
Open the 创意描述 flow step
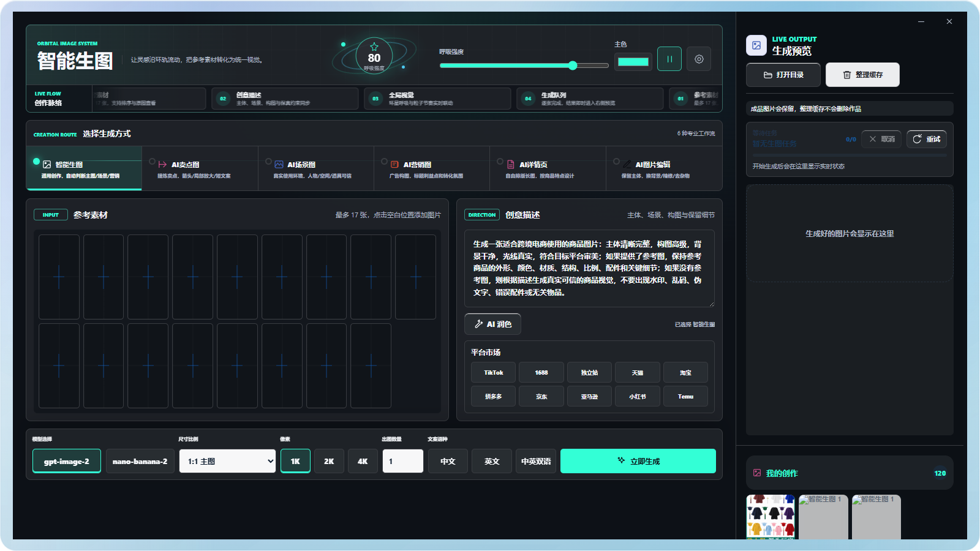coord(285,99)
